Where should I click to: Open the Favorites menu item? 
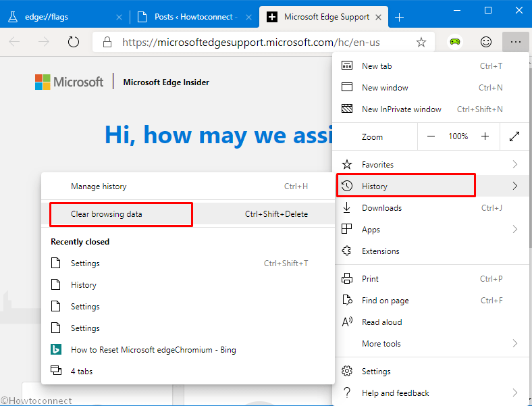430,165
